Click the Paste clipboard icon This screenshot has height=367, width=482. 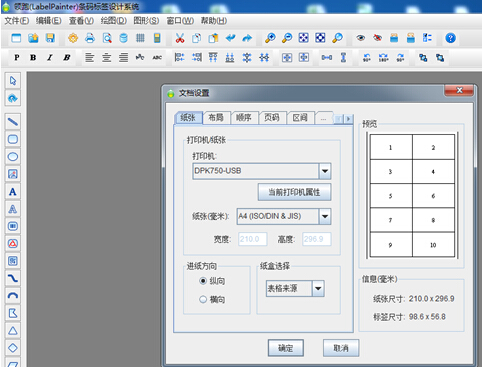pos(213,38)
